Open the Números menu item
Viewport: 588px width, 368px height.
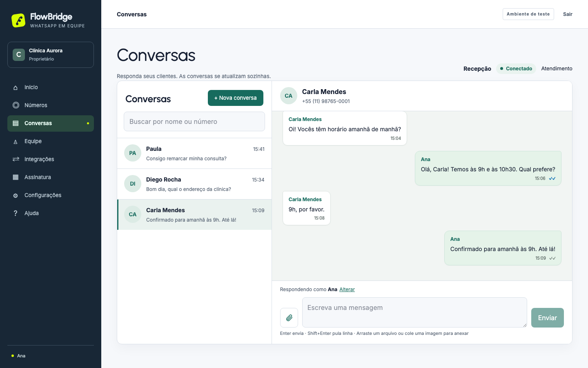pos(51,105)
